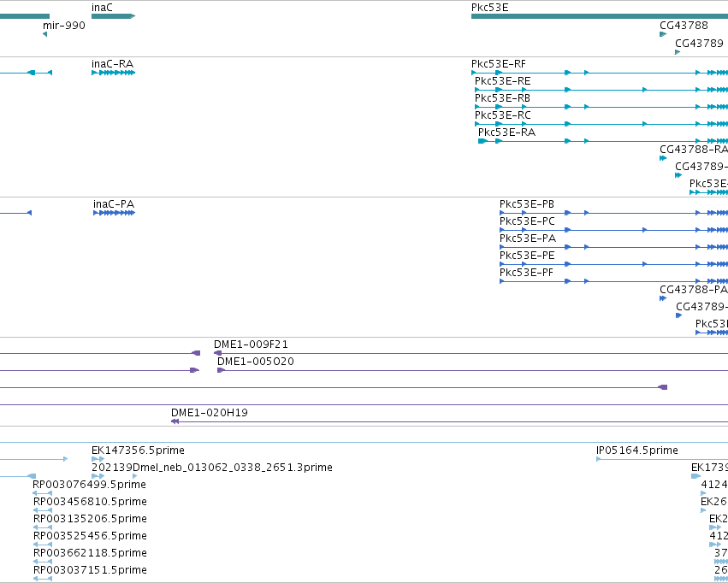
Task: Click the Pkc53E-PF protein label
Action: [526, 273]
